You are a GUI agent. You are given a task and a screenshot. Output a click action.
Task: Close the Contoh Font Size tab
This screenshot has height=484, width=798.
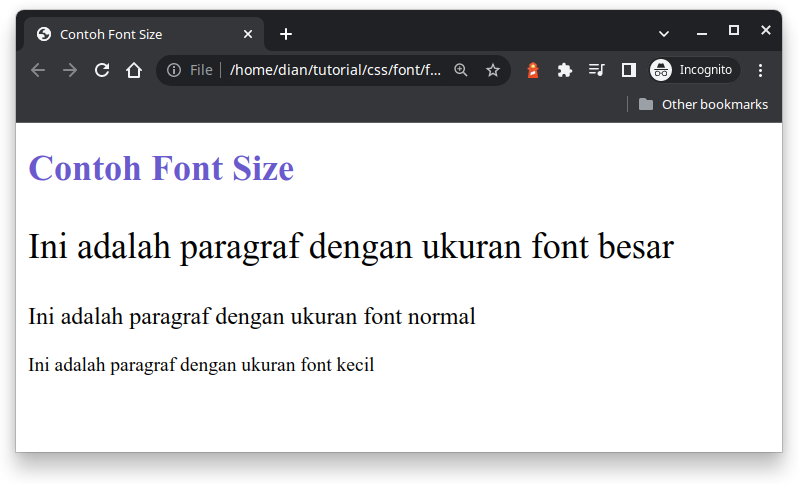point(248,34)
